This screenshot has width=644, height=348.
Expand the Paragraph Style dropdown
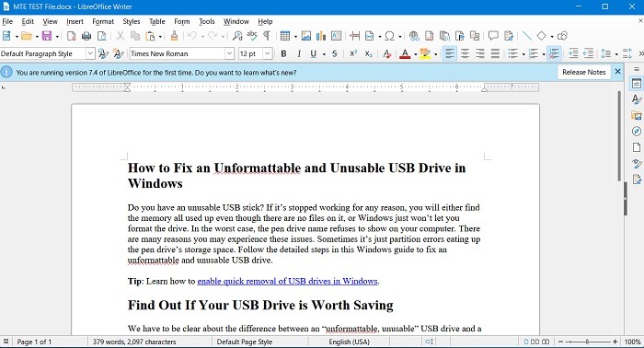pyautogui.click(x=90, y=53)
